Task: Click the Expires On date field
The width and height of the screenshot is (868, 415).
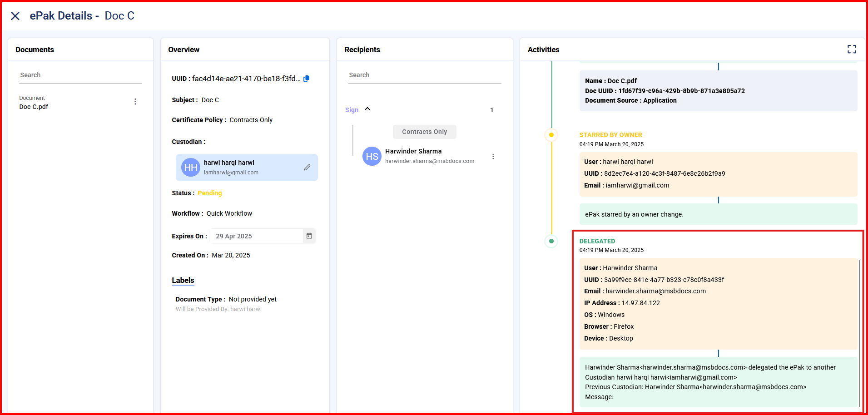Action: tap(257, 236)
